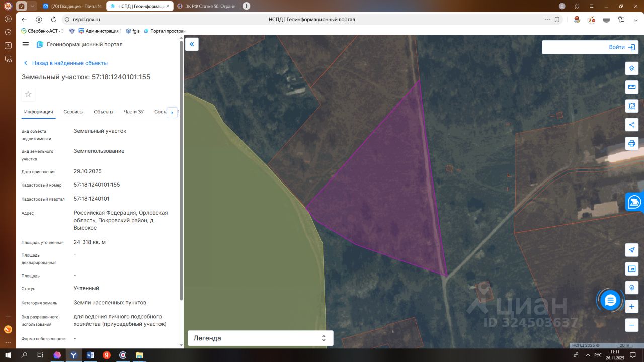The width and height of the screenshot is (644, 362).
Task: Click the info panel vertical scrollbar
Action: (x=181, y=171)
